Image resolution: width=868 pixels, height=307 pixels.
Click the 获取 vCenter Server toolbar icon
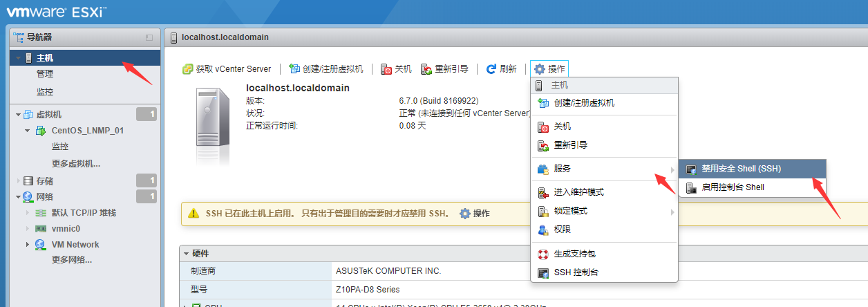click(x=187, y=69)
